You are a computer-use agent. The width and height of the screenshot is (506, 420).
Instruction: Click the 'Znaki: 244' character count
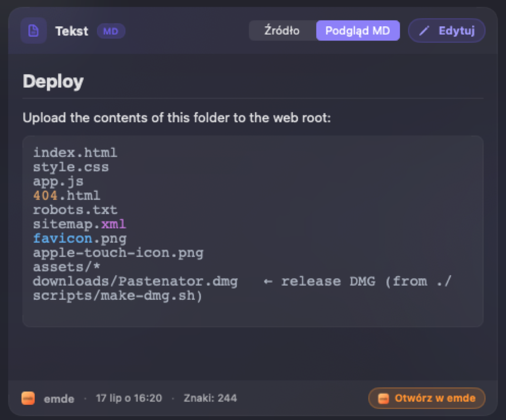(210, 398)
